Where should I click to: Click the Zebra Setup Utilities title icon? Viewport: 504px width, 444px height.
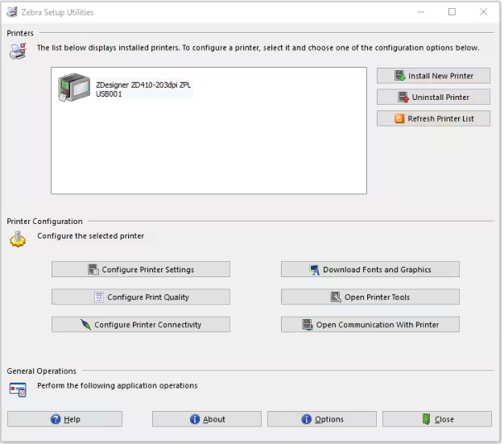(x=11, y=12)
